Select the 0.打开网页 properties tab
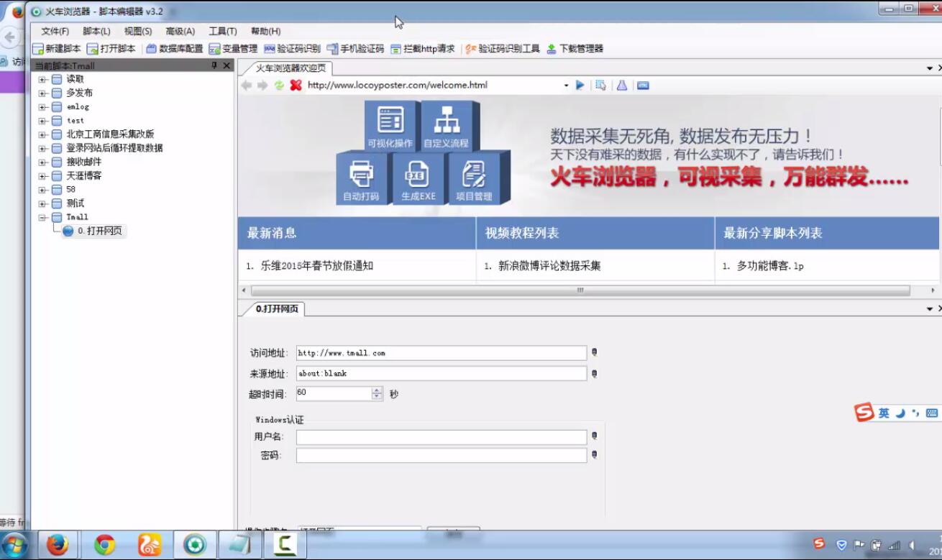This screenshot has height=560, width=942. pyautogui.click(x=277, y=309)
